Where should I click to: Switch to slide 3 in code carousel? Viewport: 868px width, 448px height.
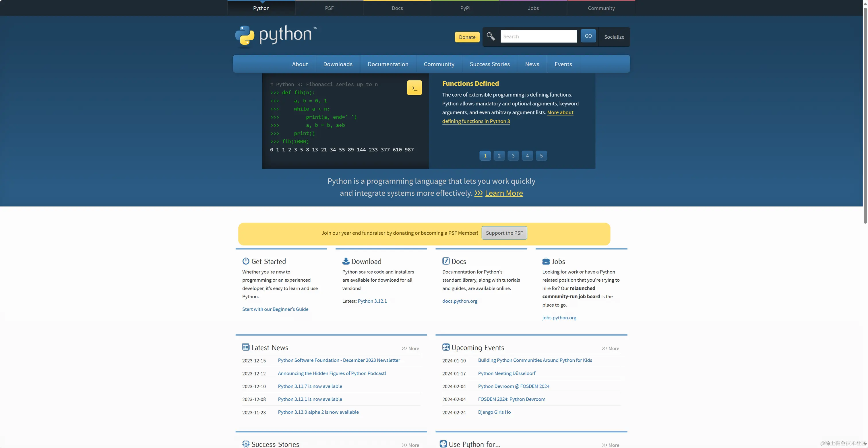[513, 155]
